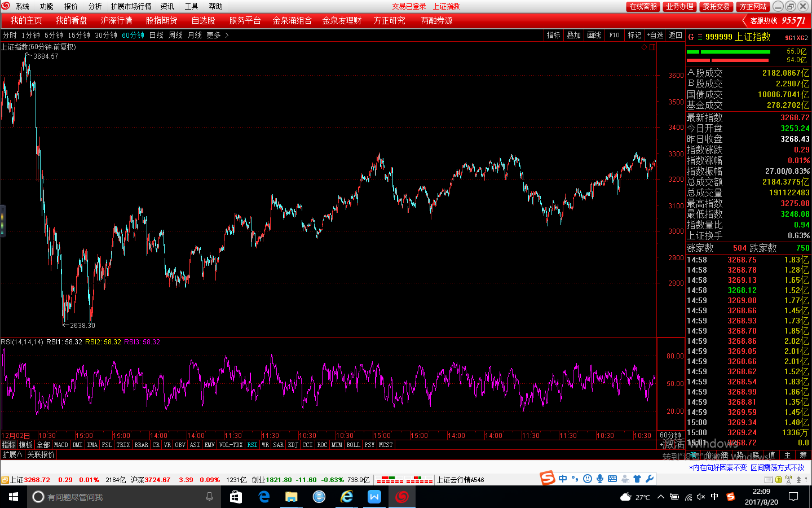Click +自选 add to watchlist button
This screenshot has height=508, width=812.
[x=655, y=35]
